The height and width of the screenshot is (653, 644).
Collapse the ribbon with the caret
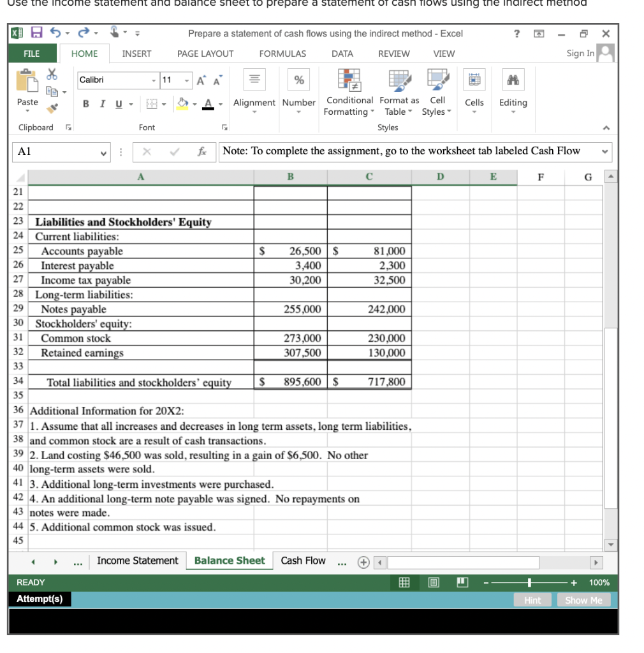[x=606, y=128]
